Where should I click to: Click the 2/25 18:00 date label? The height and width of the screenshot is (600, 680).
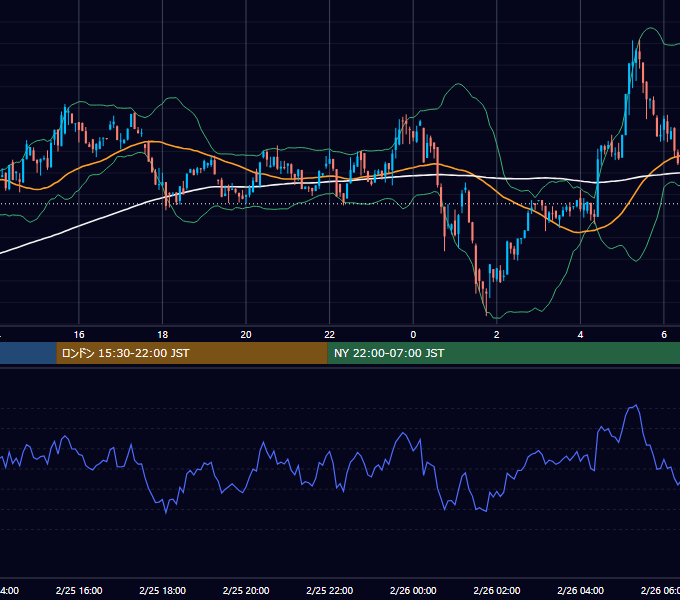[163, 590]
